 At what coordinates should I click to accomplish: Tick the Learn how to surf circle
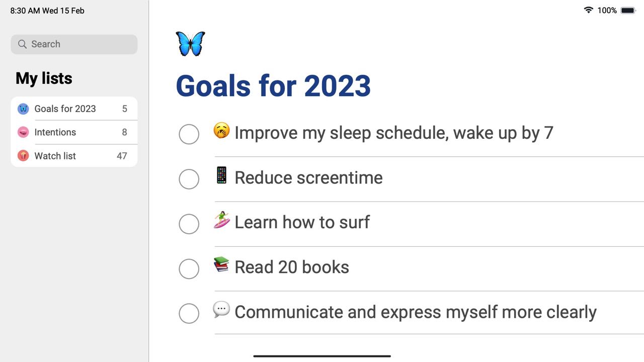pos(189,224)
